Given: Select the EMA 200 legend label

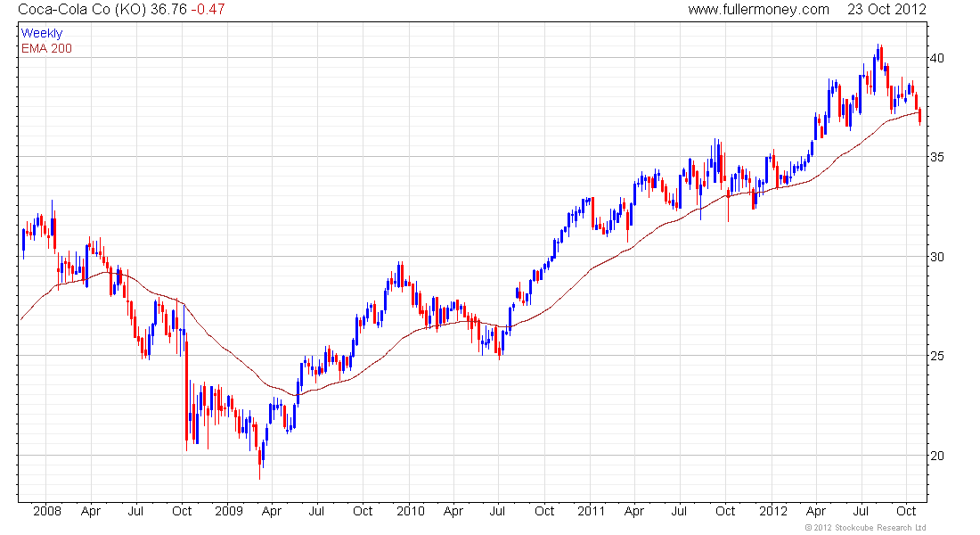Looking at the screenshot, I should coord(46,49).
